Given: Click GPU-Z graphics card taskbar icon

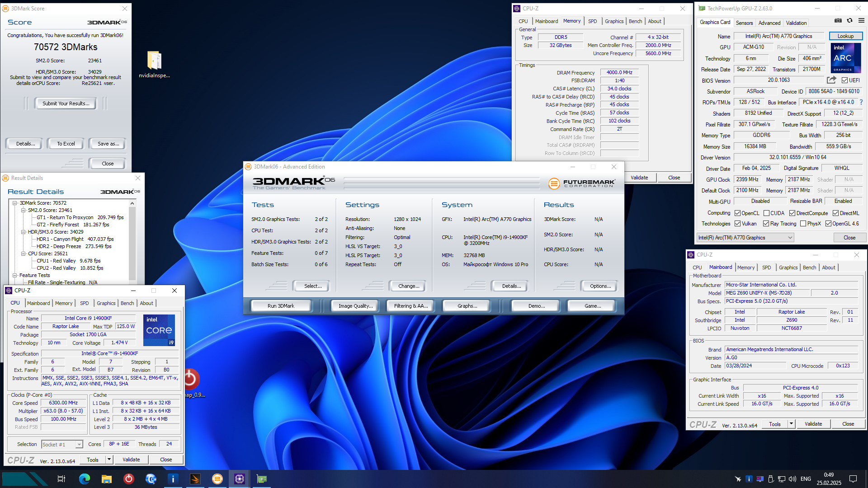Looking at the screenshot, I should point(262,479).
